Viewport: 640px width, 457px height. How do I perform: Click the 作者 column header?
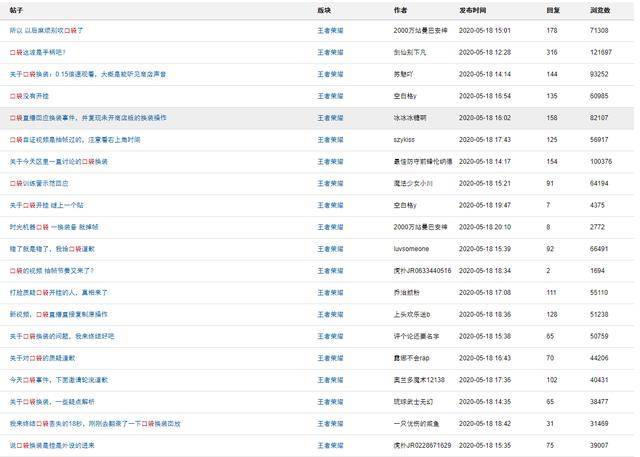point(400,10)
